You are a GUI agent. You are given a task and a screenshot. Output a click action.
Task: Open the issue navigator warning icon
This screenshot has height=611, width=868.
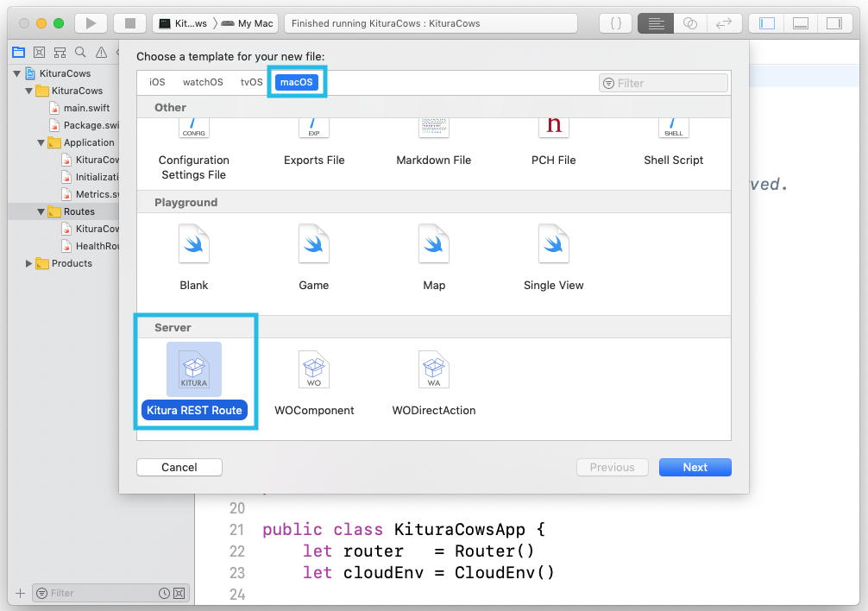(101, 53)
